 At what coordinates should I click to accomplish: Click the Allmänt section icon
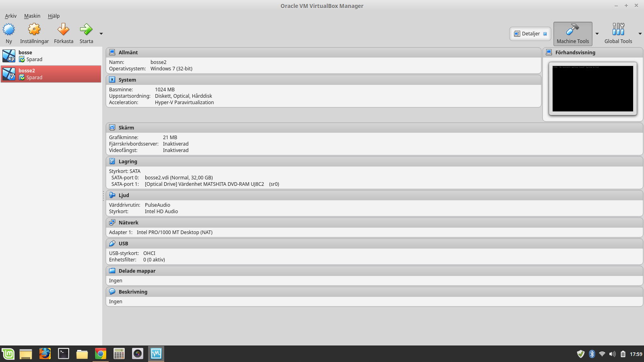(112, 52)
